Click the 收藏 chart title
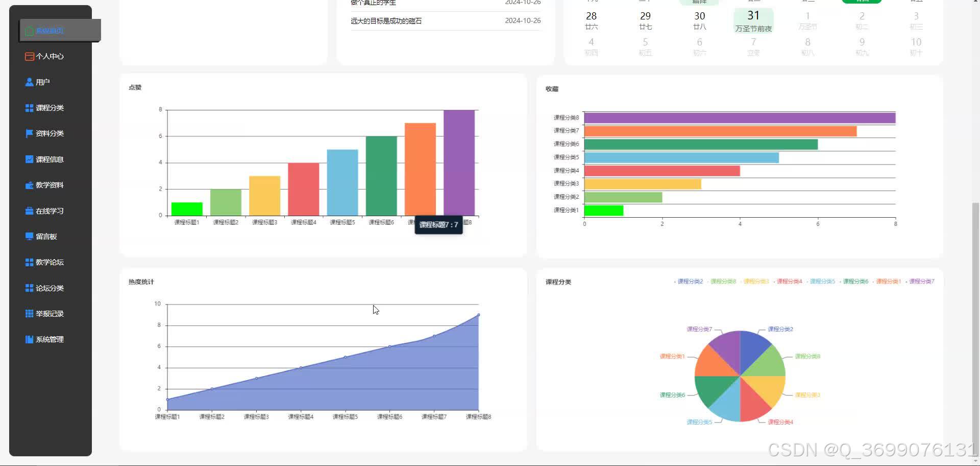Viewport: 980px width, 466px height. pyautogui.click(x=552, y=89)
